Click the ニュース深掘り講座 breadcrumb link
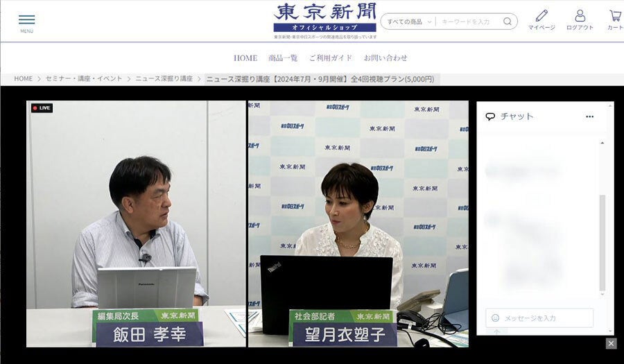 164,79
